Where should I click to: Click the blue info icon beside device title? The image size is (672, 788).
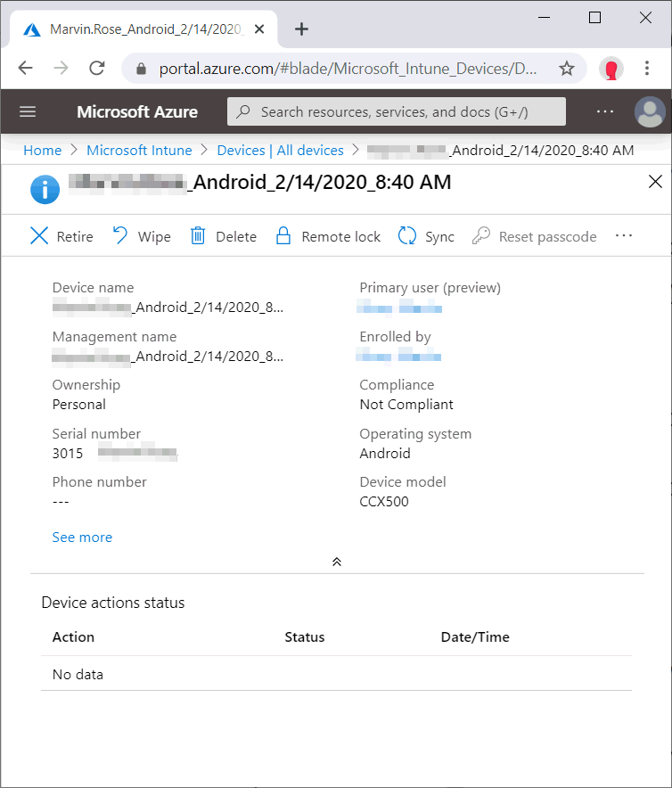(45, 190)
